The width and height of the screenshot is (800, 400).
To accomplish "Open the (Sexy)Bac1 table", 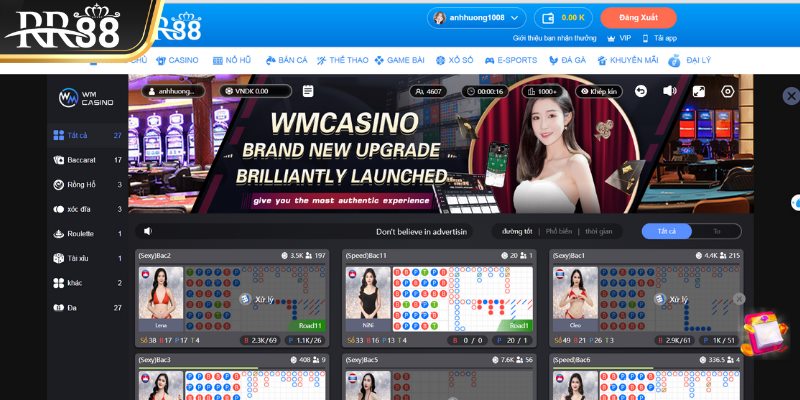I will [x=646, y=298].
